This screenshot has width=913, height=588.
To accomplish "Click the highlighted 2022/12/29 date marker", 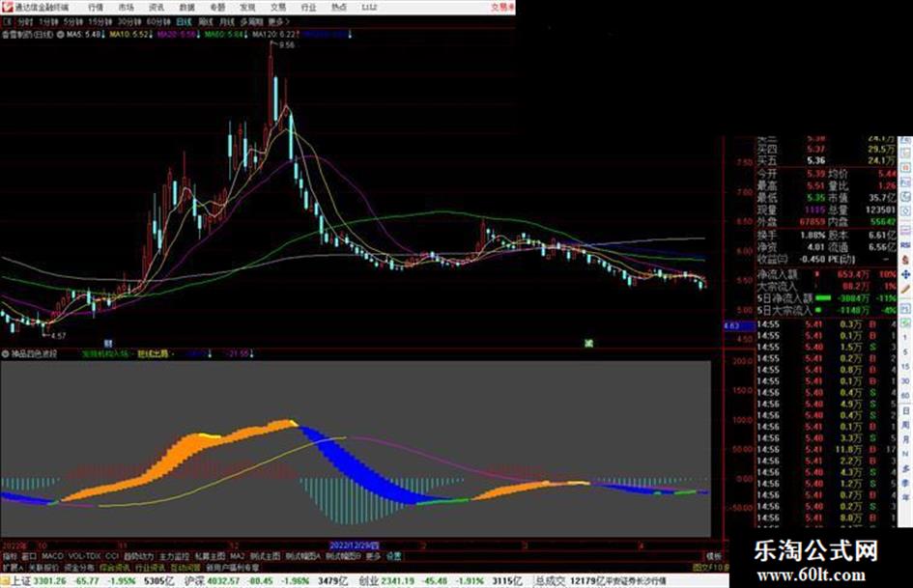I will coord(355,546).
